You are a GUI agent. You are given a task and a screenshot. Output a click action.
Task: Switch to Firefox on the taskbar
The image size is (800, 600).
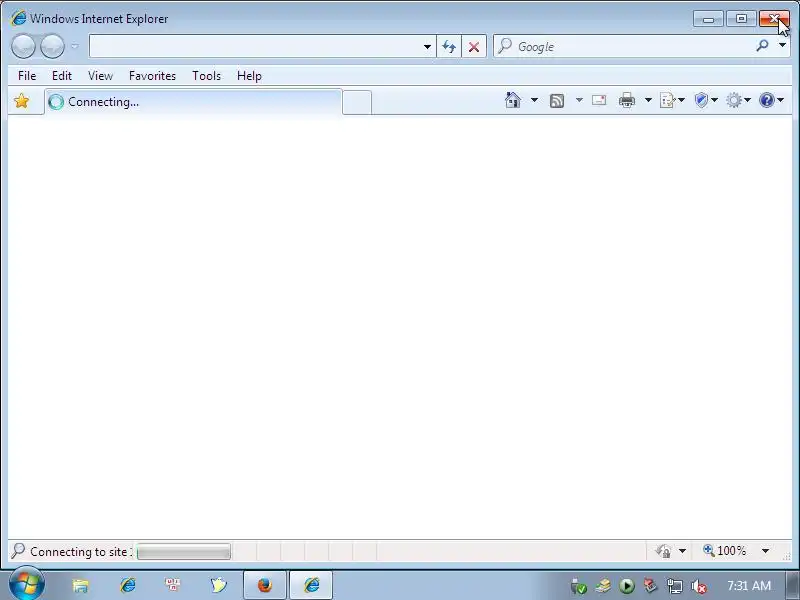pyautogui.click(x=264, y=585)
